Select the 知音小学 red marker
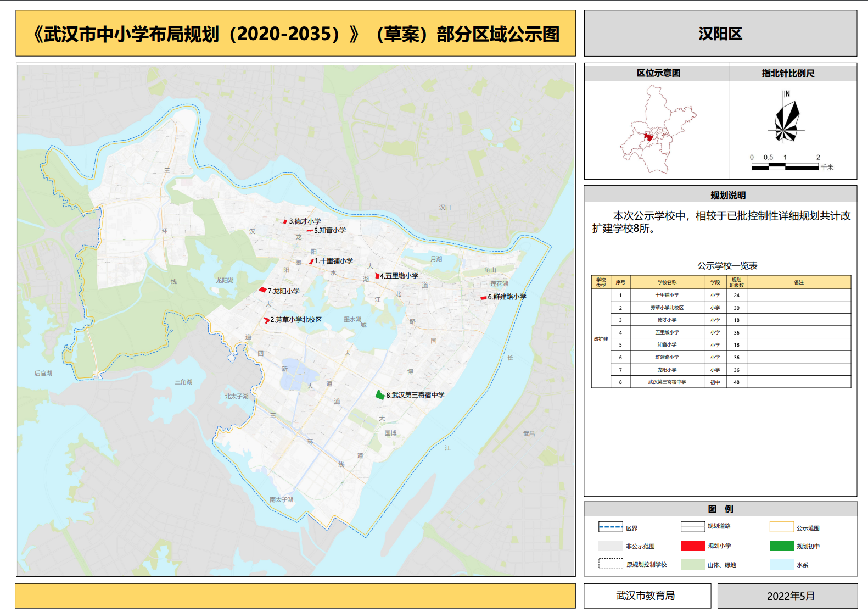The image size is (868, 612). click(310, 231)
